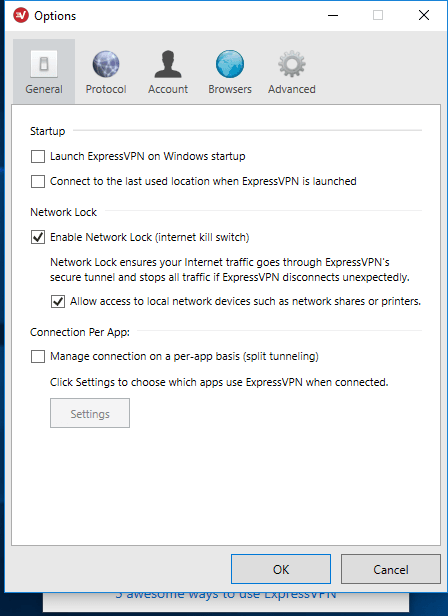Open the General tab switch icon
The width and height of the screenshot is (448, 616).
[x=44, y=64]
